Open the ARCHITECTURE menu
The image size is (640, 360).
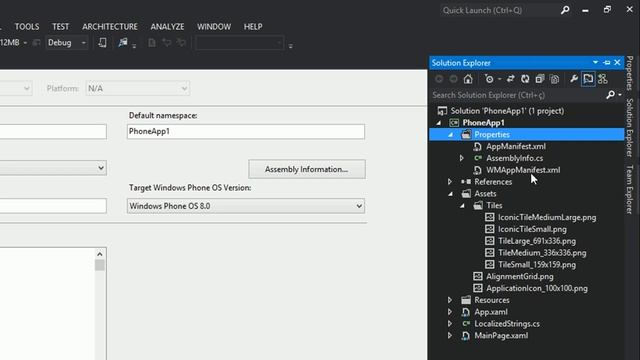(110, 27)
